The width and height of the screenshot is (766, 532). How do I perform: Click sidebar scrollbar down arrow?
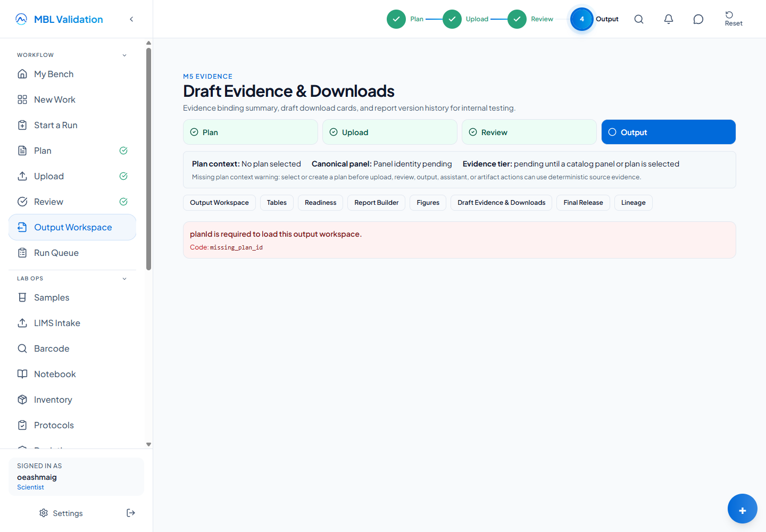148,444
